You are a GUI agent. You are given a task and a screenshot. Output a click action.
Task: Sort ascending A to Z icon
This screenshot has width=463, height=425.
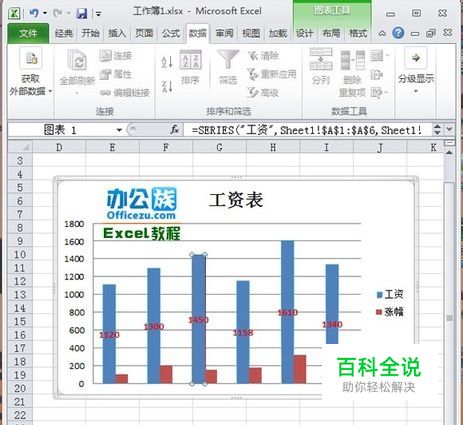pos(167,62)
